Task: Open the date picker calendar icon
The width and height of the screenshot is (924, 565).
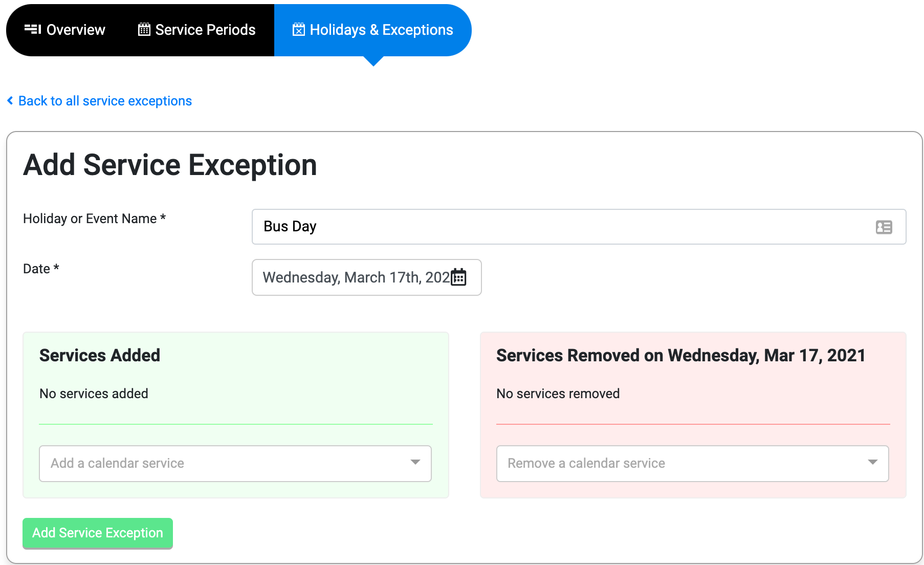Action: [458, 277]
